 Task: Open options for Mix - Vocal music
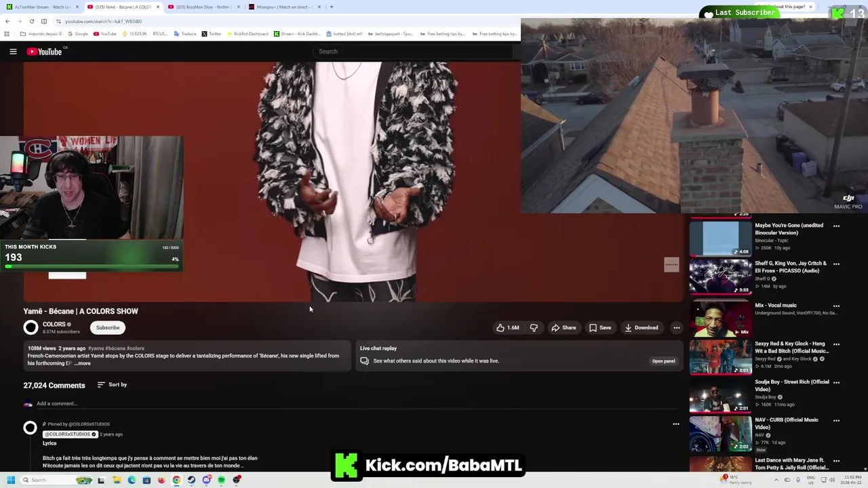coord(836,306)
